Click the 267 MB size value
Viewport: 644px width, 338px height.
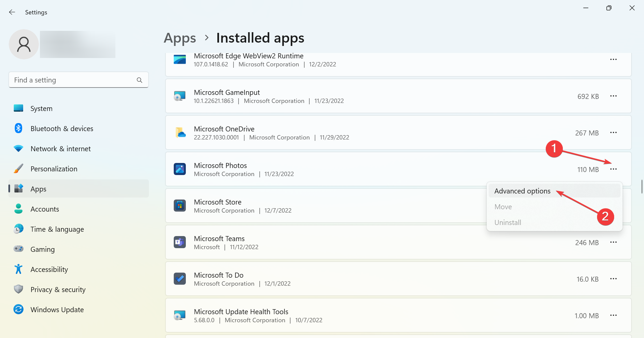[x=587, y=133]
